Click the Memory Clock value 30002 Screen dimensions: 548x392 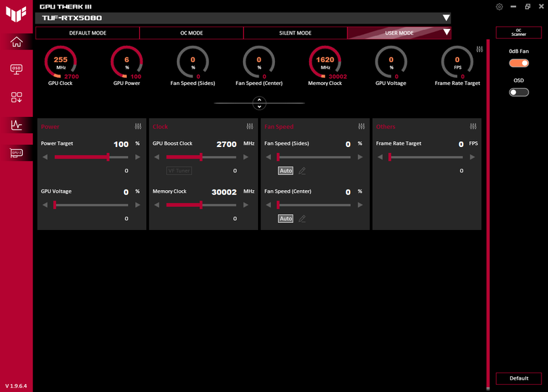click(224, 192)
